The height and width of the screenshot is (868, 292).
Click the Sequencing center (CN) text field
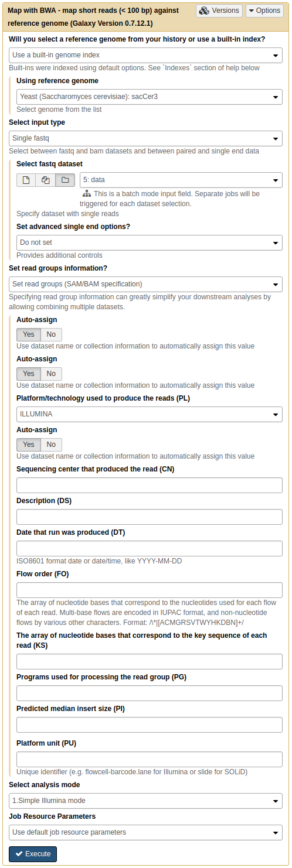pyautogui.click(x=150, y=485)
